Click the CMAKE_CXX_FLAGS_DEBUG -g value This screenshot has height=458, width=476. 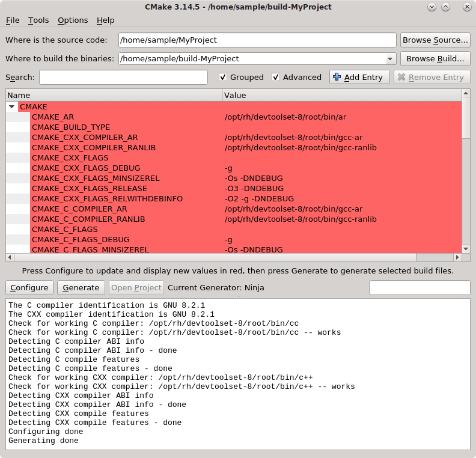(228, 168)
